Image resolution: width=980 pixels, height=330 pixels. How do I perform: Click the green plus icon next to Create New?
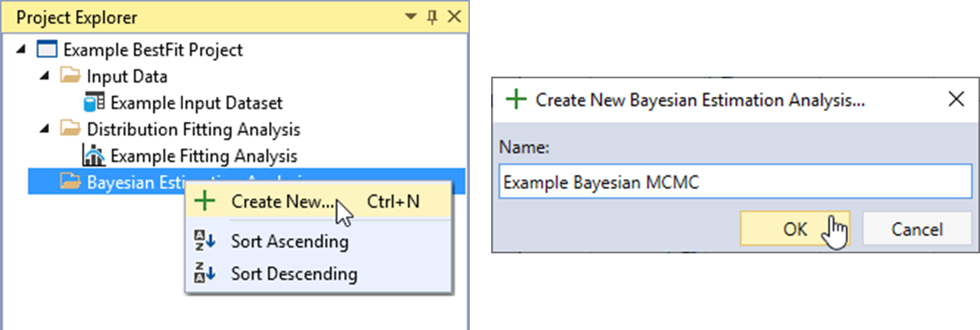pyautogui.click(x=205, y=201)
